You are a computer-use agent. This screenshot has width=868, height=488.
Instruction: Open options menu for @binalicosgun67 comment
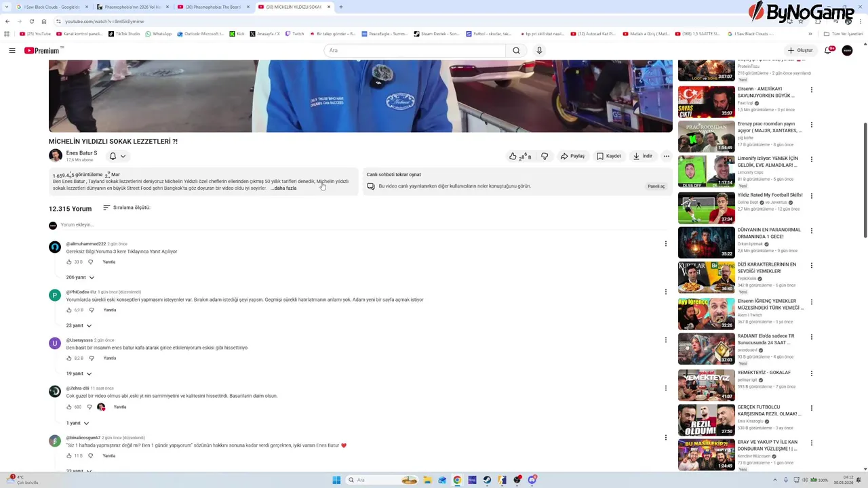pyautogui.click(x=665, y=437)
